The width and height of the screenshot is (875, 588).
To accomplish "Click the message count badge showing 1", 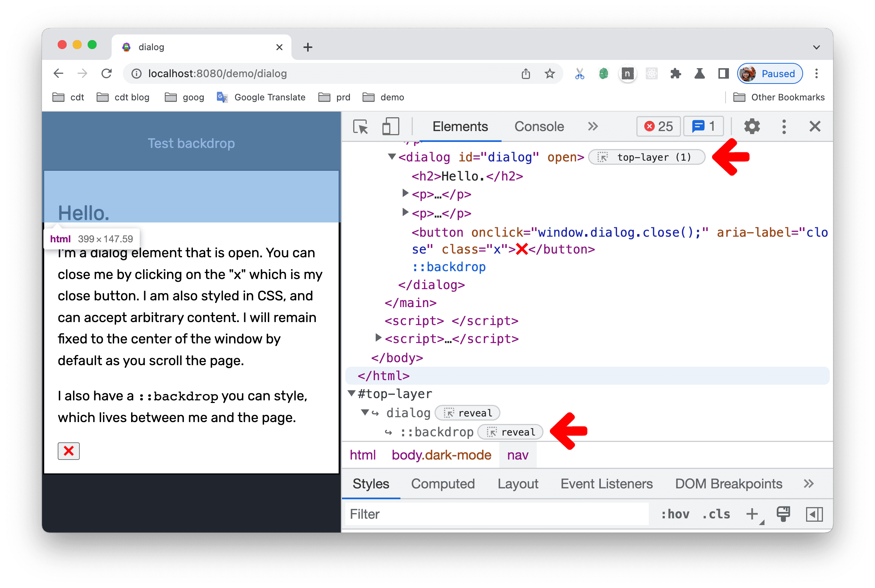I will click(706, 126).
